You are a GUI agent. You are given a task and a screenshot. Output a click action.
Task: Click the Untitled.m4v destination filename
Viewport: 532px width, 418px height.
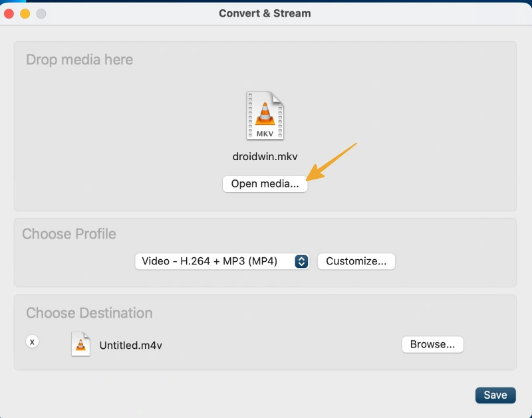click(x=130, y=345)
